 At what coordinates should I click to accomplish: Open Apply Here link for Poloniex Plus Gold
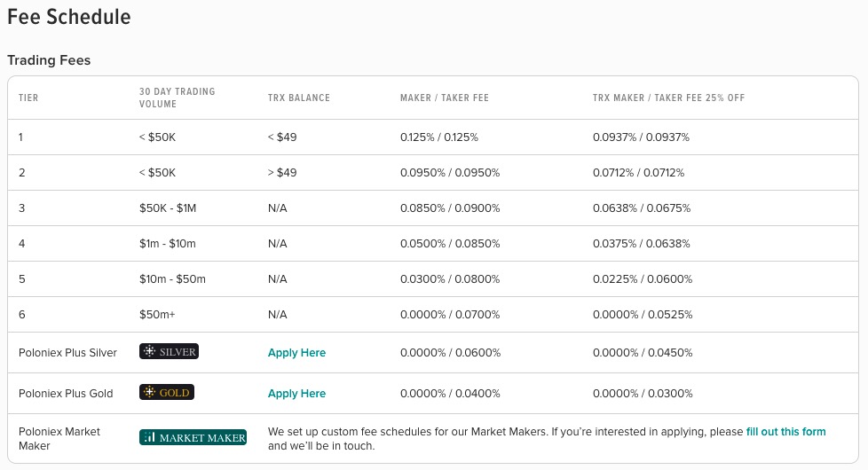pyautogui.click(x=296, y=394)
